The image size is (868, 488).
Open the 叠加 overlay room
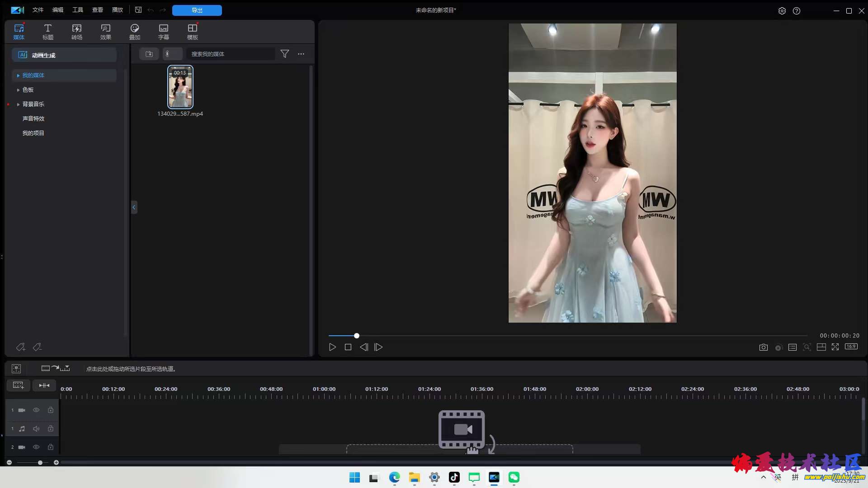(x=134, y=32)
